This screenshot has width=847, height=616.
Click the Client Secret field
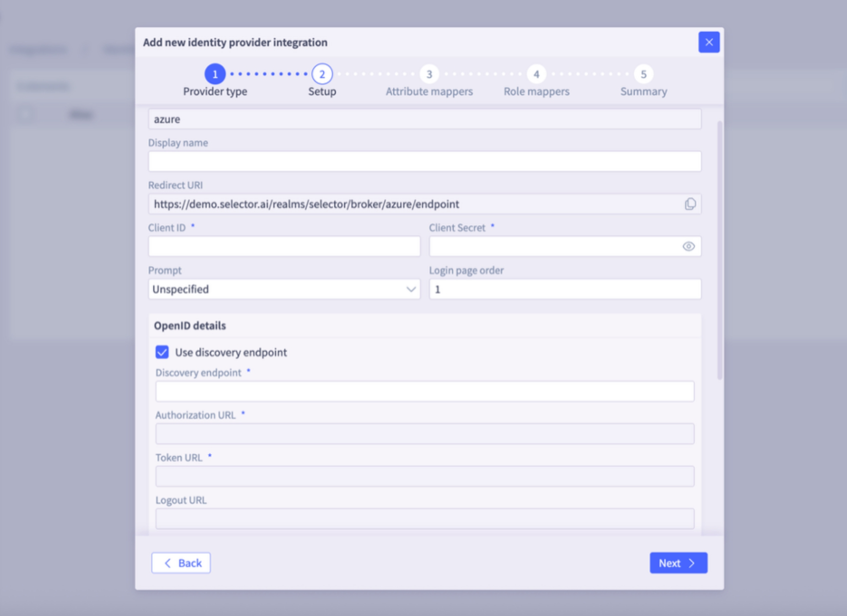pos(549,246)
